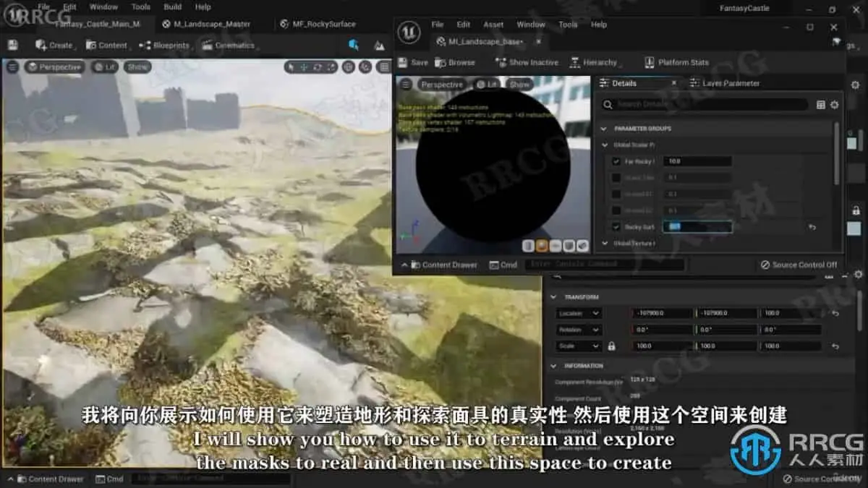
Task: Switch to the MF_RockySurface tab
Action: tap(318, 24)
